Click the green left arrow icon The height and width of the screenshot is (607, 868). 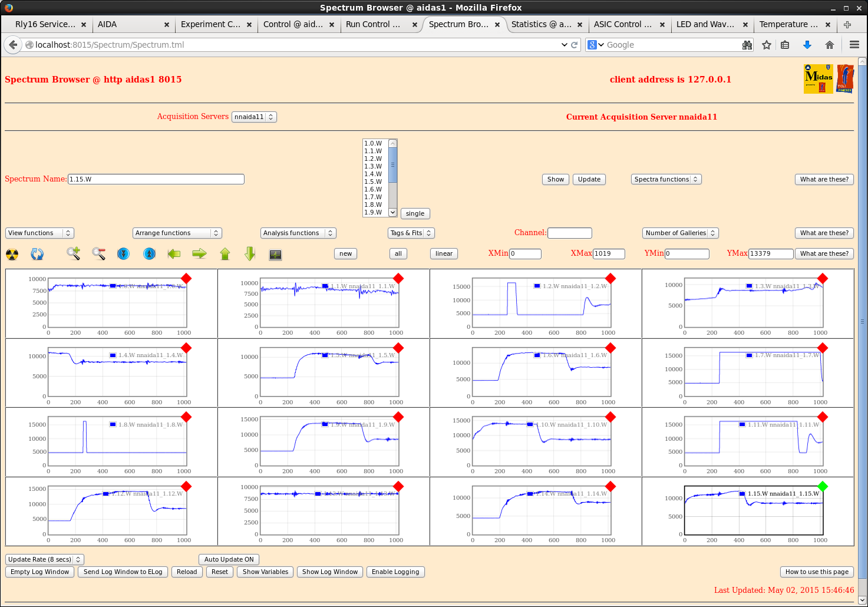coord(174,253)
